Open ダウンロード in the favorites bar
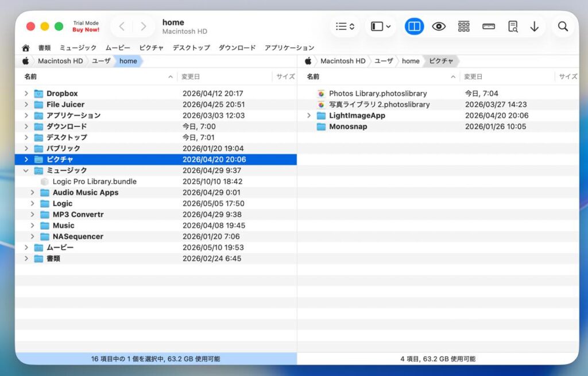Viewport: 588px width, 376px height. coord(237,48)
